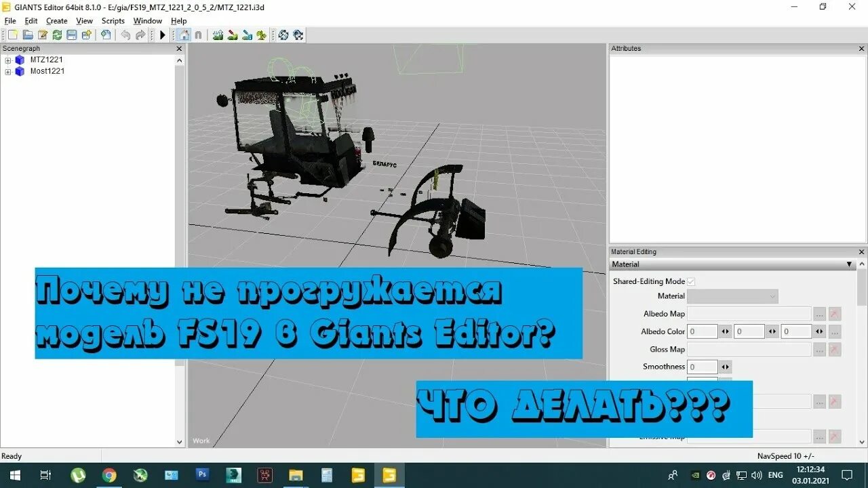Open the View menu
This screenshot has height=488, width=868.
coord(85,21)
